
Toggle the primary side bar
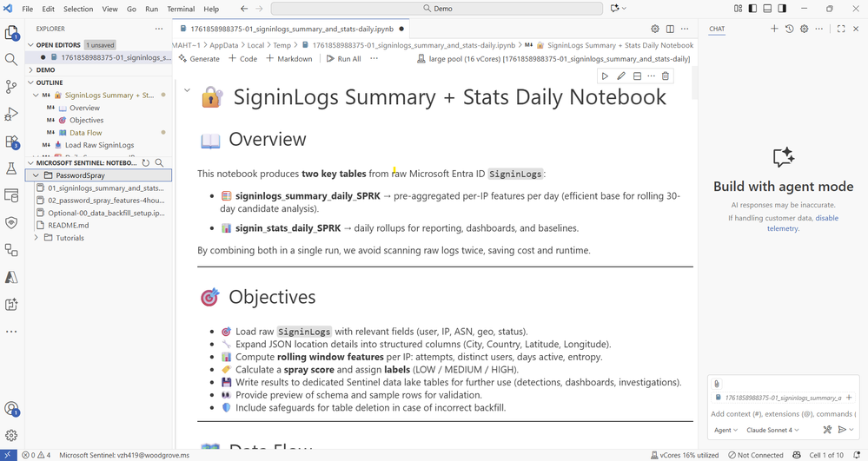(752, 9)
